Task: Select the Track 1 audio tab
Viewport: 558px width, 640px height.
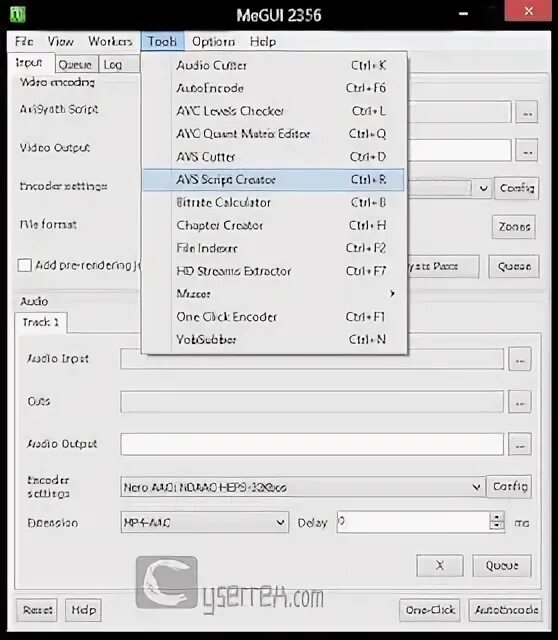Action: (x=41, y=322)
